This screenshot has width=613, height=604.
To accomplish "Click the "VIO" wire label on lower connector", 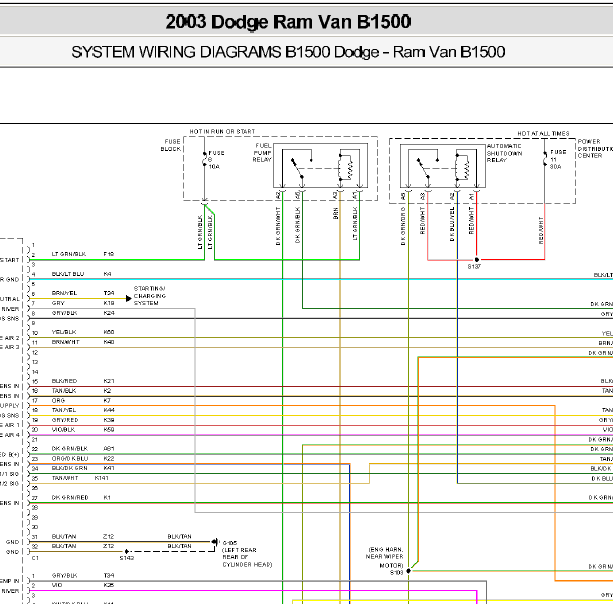I will tap(57, 585).
